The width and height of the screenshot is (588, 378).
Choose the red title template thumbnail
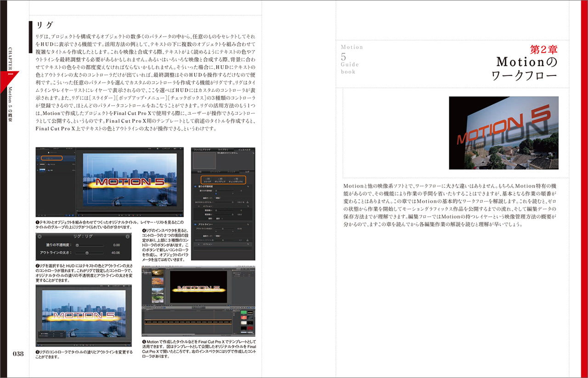point(250,328)
